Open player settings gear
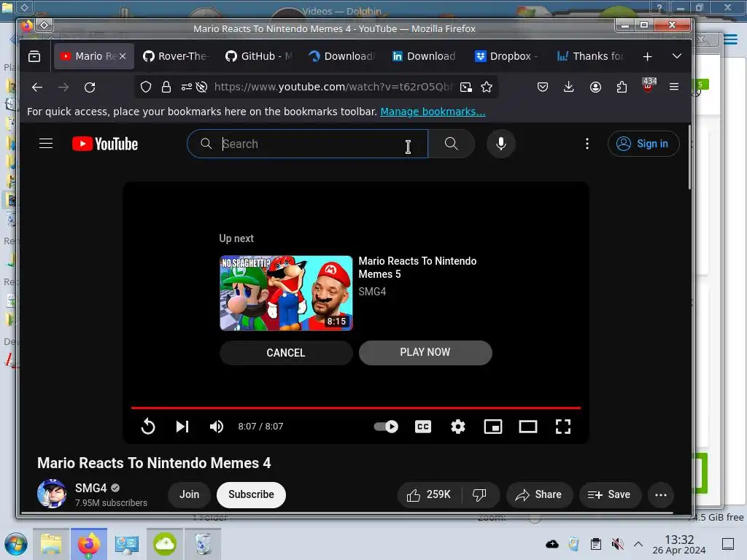 click(x=458, y=426)
